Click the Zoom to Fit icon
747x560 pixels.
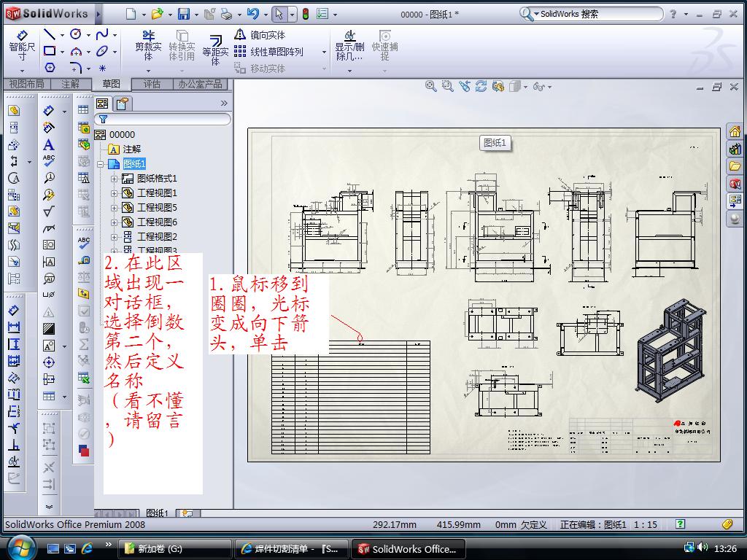(430, 86)
